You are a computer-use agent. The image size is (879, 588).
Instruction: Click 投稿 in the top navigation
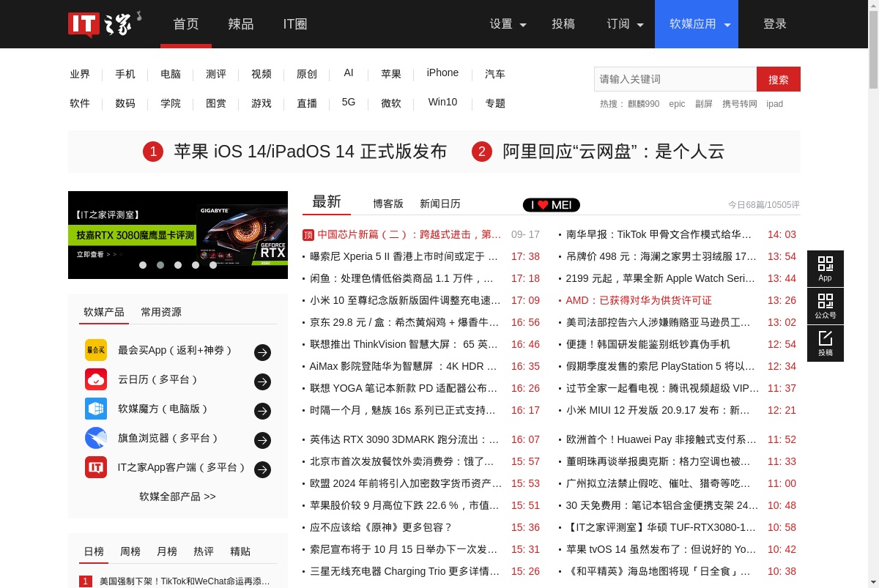563,24
